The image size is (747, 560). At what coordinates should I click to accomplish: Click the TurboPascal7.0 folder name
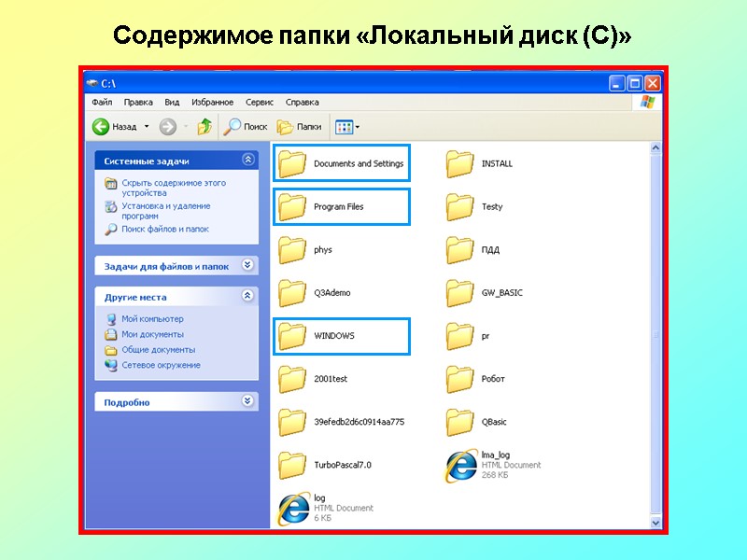click(x=343, y=465)
